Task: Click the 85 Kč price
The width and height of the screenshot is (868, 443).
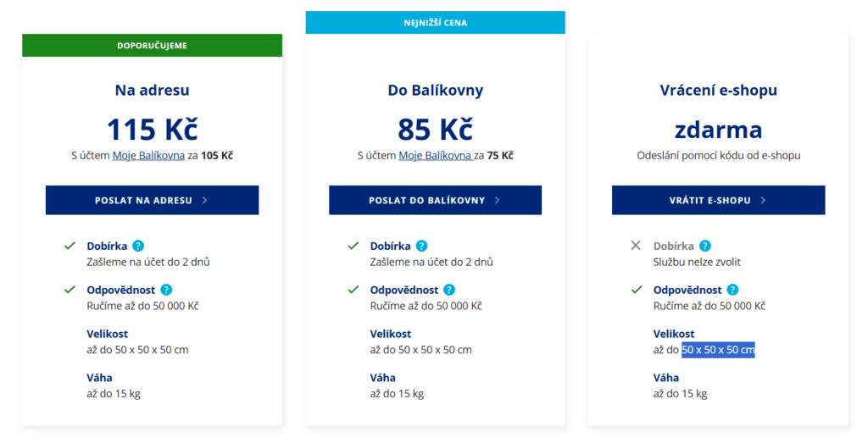Action: pos(435,129)
